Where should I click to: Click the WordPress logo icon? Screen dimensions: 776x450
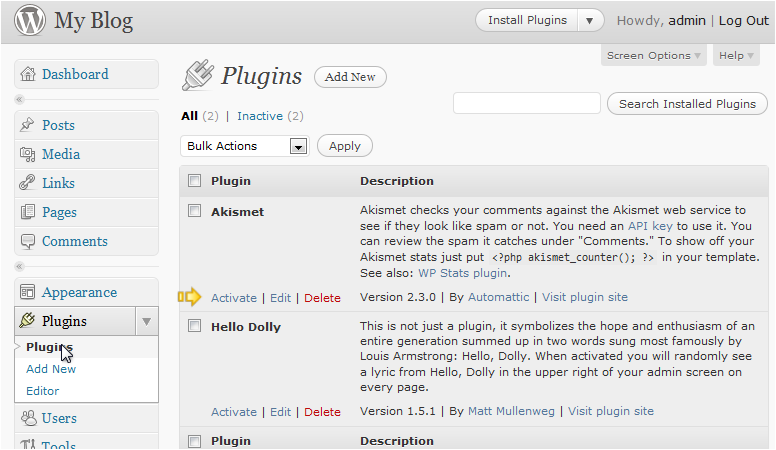coord(30,20)
